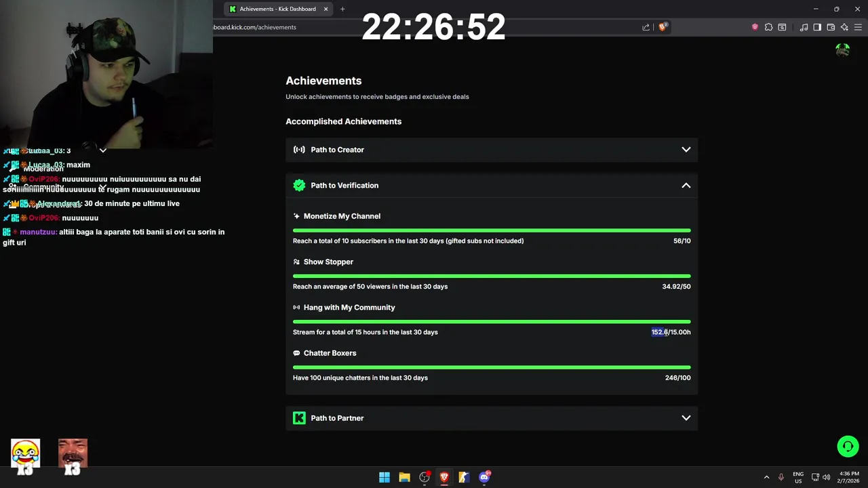
Task: Open the profile avatar menu
Action: [x=843, y=50]
